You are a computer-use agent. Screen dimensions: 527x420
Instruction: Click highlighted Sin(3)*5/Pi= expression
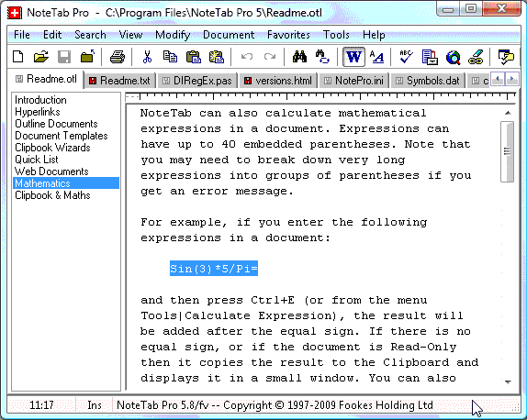[214, 269]
